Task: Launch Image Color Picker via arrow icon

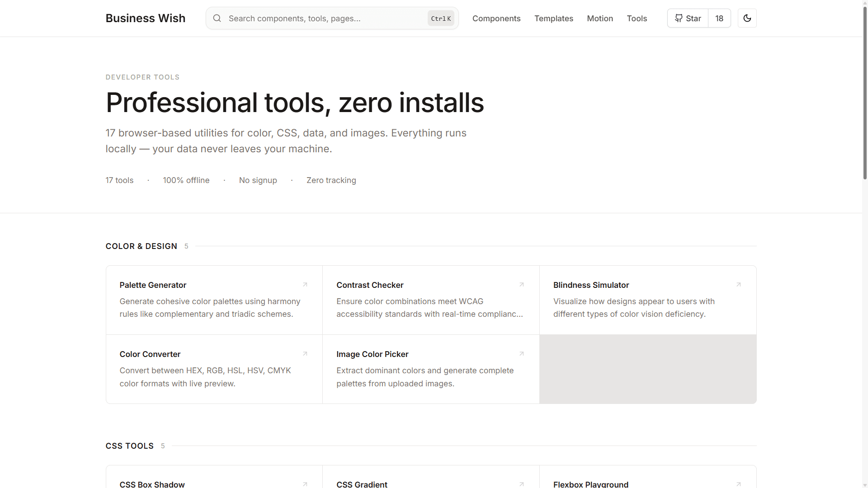Action: [x=521, y=354]
